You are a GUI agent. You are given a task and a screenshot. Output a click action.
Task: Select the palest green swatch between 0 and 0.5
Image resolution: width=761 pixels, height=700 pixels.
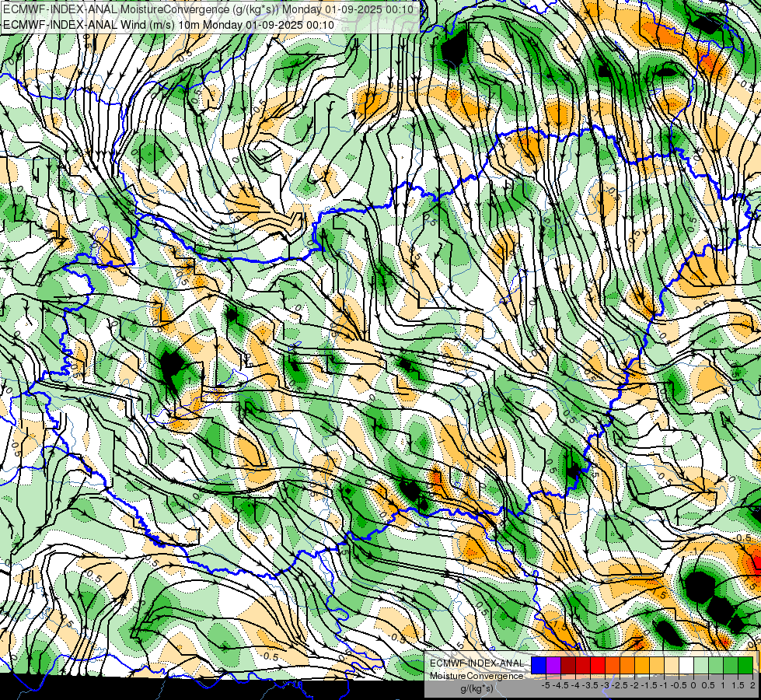click(x=701, y=666)
